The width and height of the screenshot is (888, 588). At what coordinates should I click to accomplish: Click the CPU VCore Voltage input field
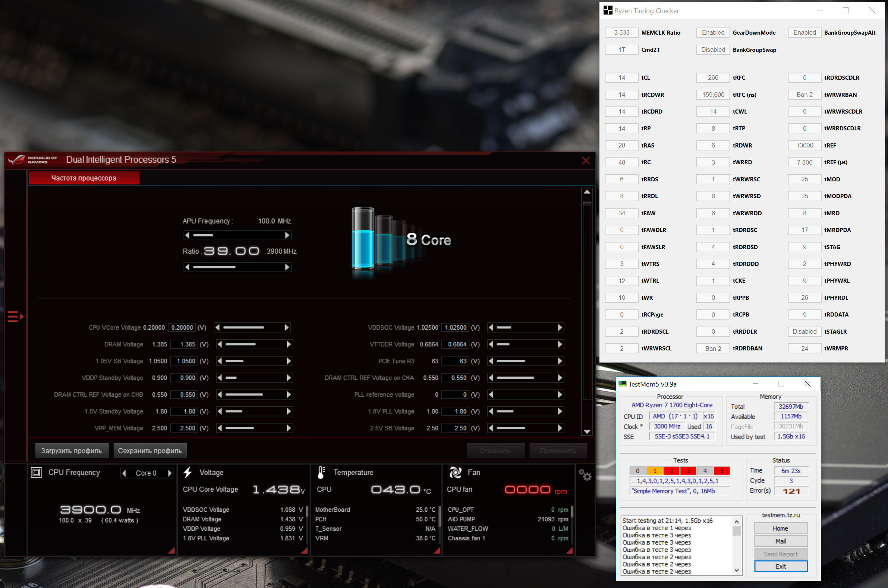182,327
